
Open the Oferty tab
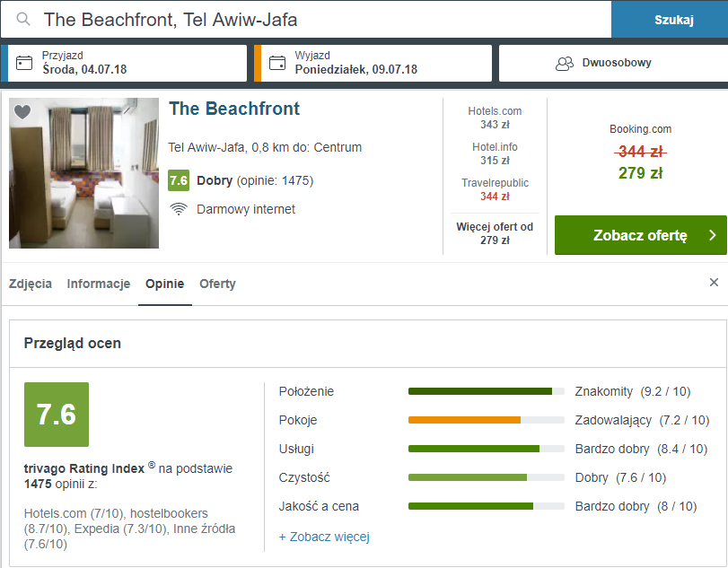[x=217, y=284]
